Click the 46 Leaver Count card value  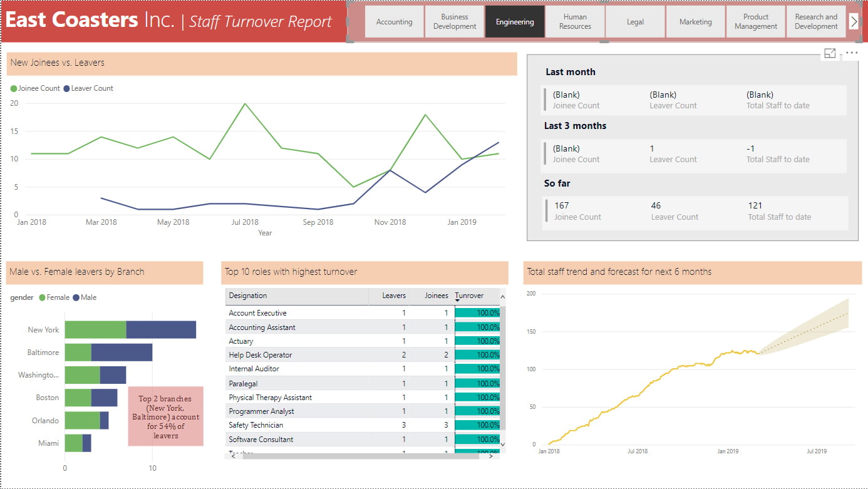click(x=656, y=205)
